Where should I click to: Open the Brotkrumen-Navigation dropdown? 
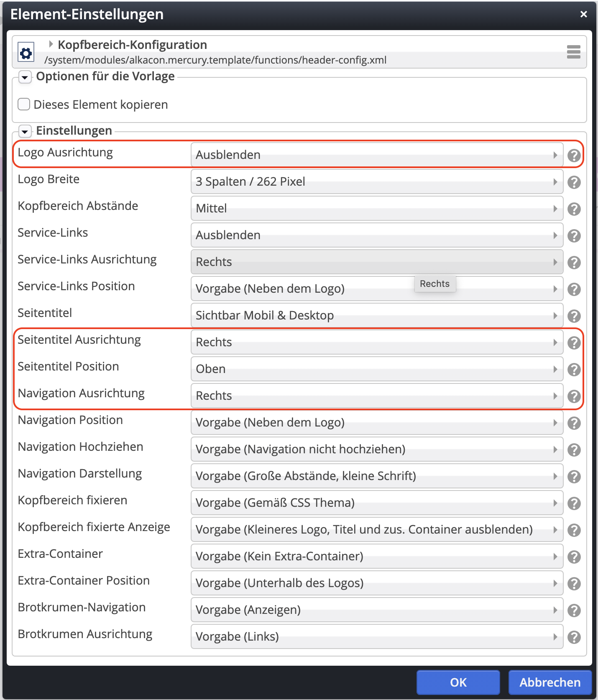377,610
